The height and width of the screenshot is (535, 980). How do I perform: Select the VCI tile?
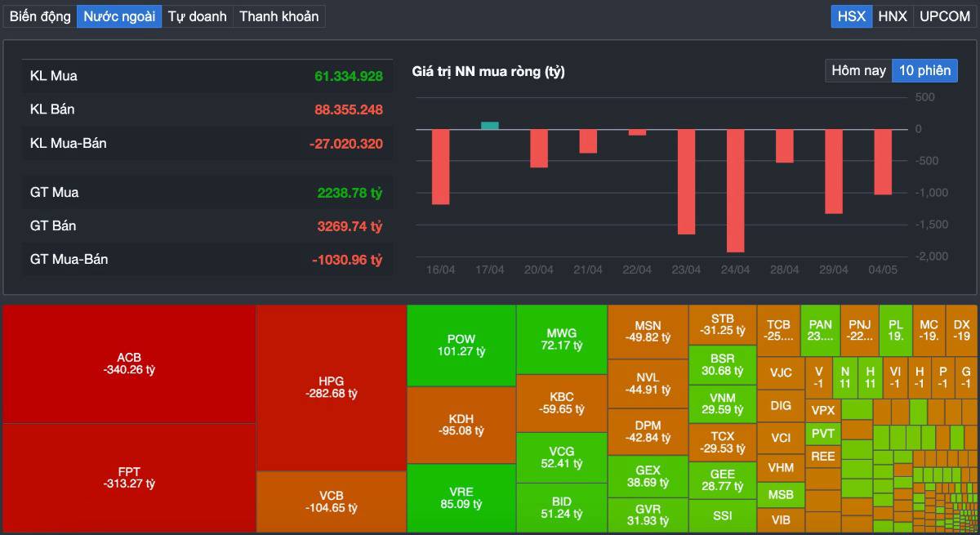coord(781,437)
